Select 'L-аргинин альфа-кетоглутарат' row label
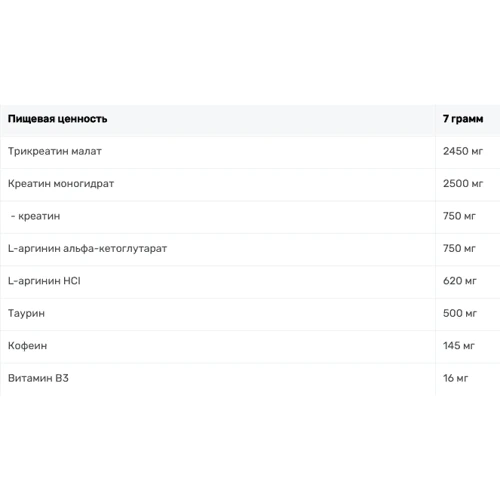The image size is (500, 500). click(x=87, y=249)
